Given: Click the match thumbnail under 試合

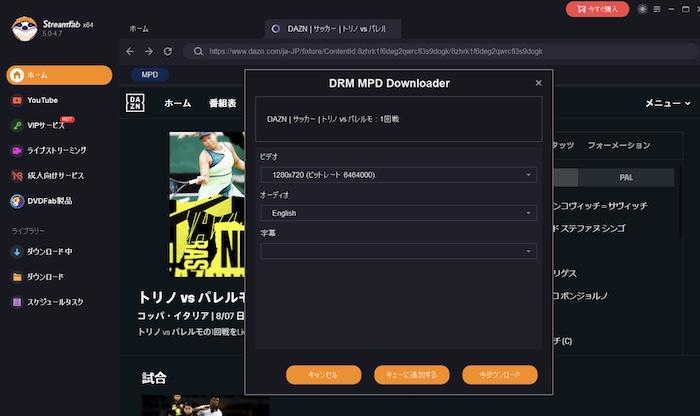Looking at the screenshot, I should point(205,405).
